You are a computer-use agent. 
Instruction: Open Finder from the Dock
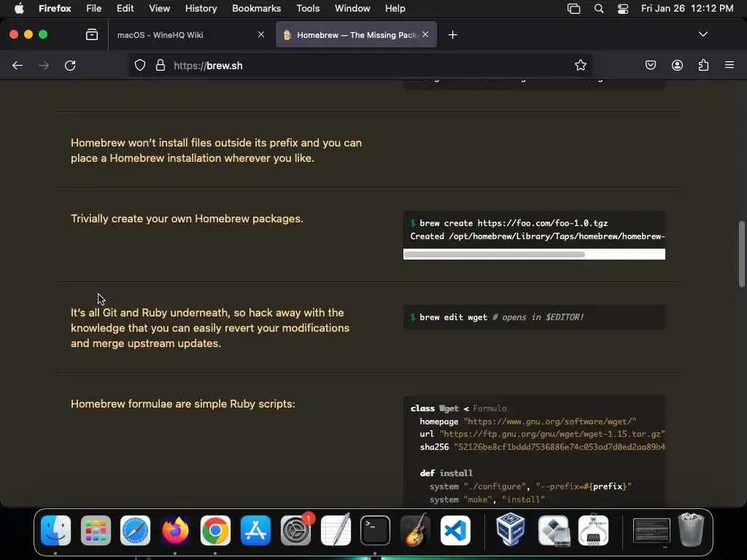[55, 531]
